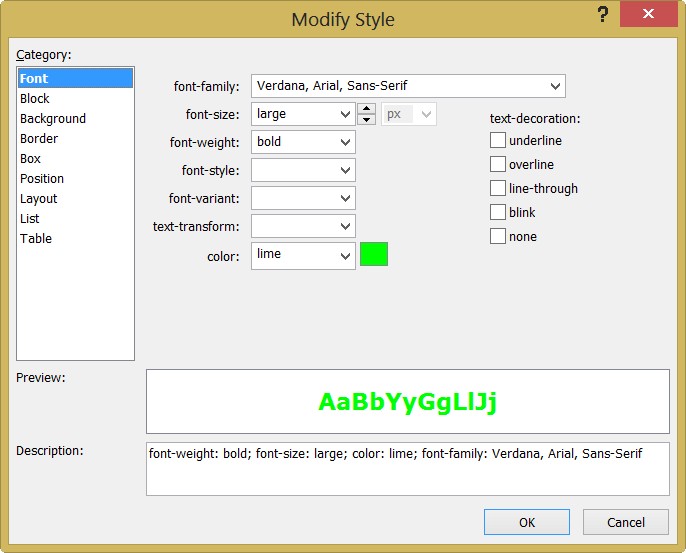Click the Cancel button
Image resolution: width=686 pixels, height=553 pixels.
626,522
